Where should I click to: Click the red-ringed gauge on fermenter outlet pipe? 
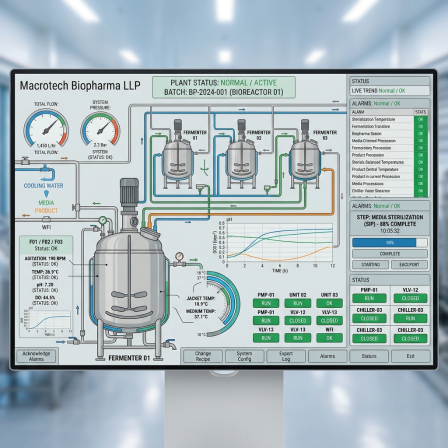179,257
